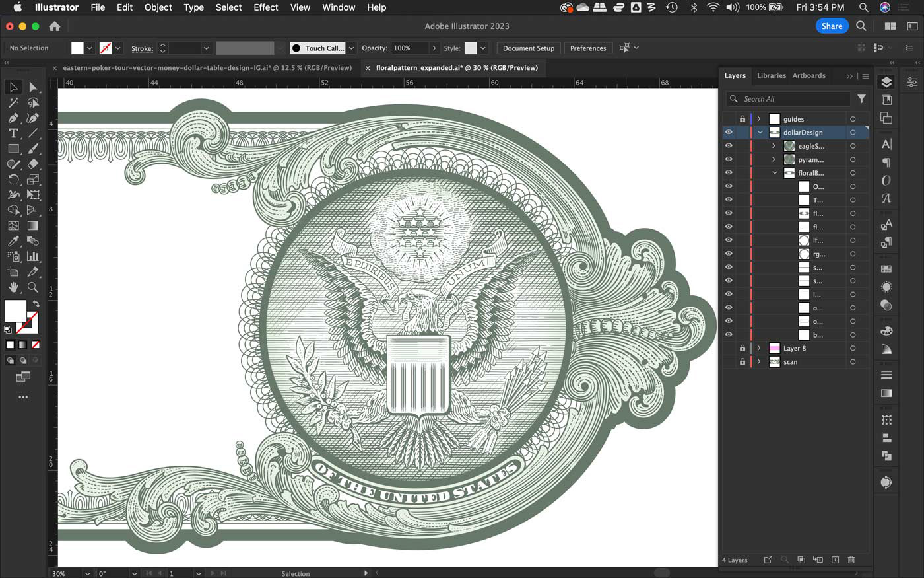Click the Search All layers field
This screenshot has height=578, width=924.
789,99
